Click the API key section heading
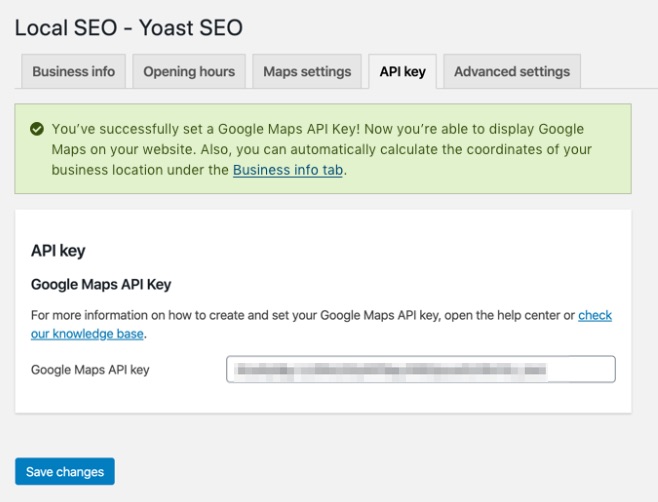Viewport: 658px width, 502px height. (x=58, y=251)
